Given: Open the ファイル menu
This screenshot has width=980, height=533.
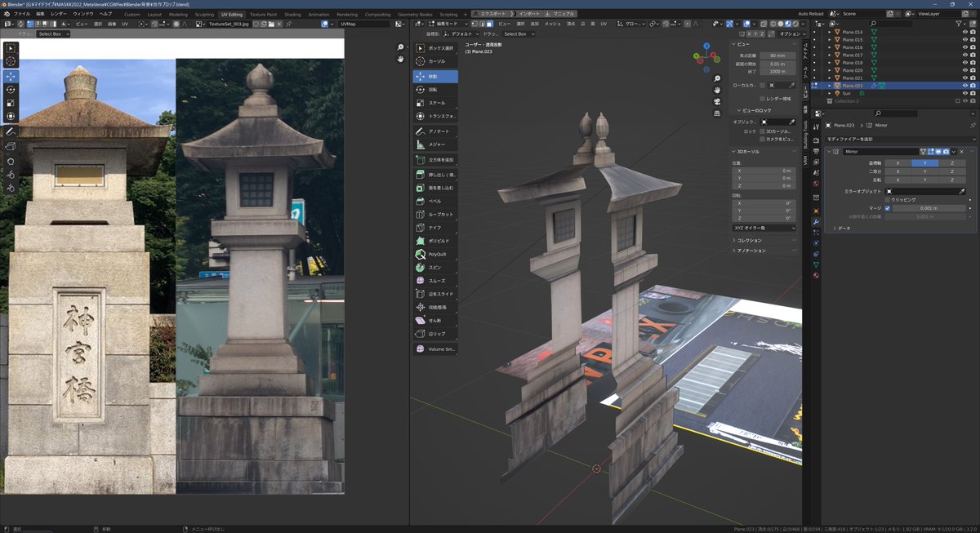Looking at the screenshot, I should 21,14.
